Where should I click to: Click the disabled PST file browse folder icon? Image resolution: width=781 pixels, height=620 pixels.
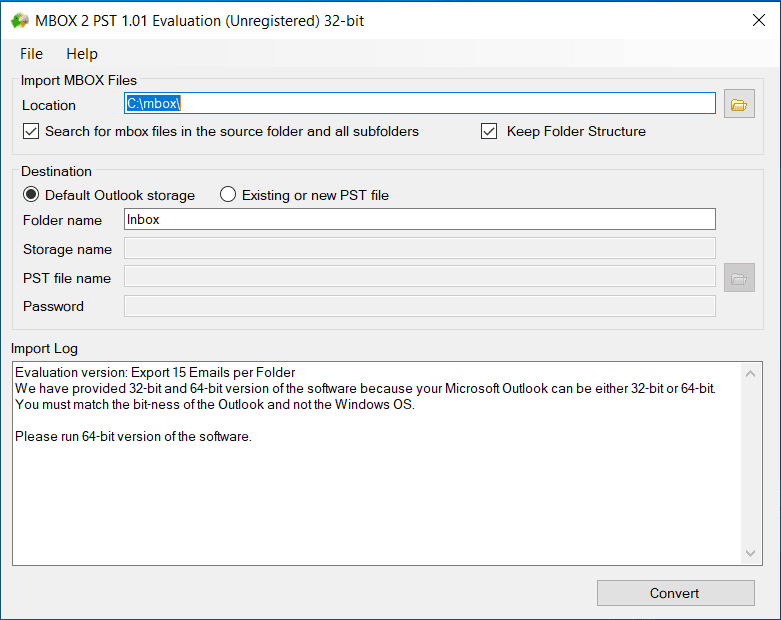click(739, 278)
